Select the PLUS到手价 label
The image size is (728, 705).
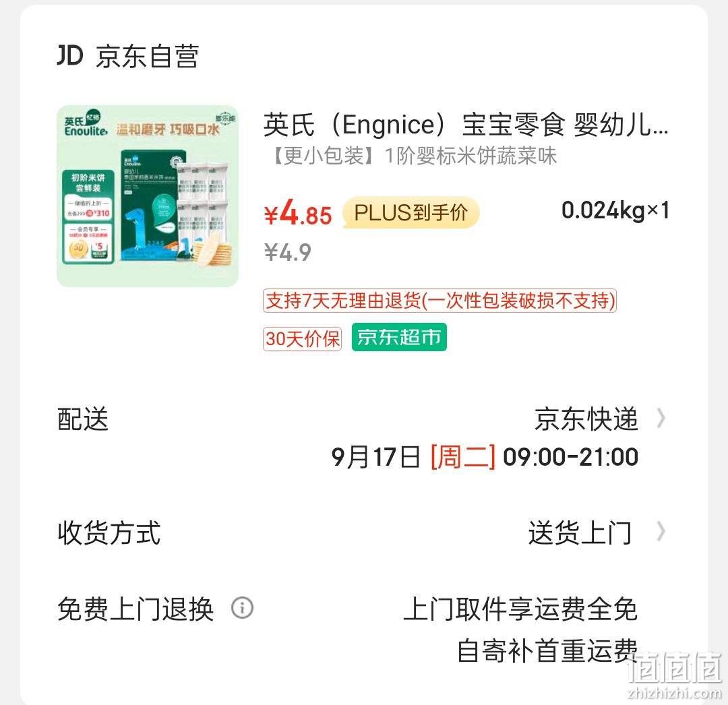(x=411, y=212)
